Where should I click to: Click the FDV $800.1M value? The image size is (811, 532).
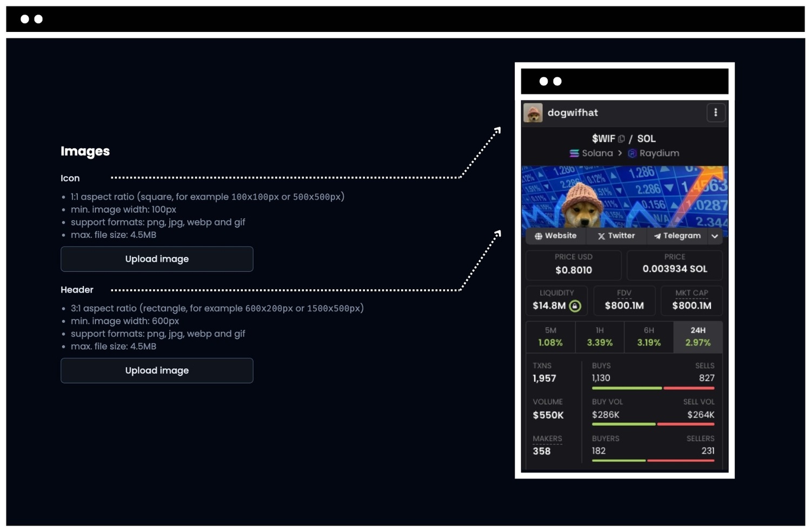624,305
